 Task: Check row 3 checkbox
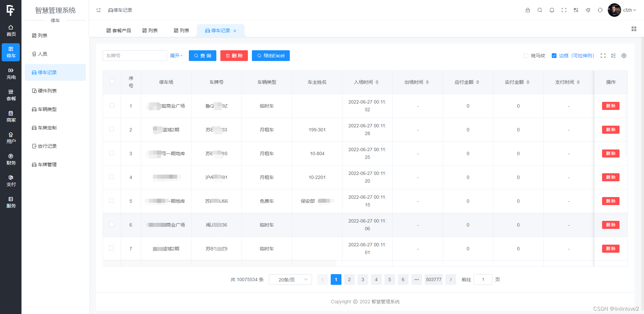tap(112, 153)
